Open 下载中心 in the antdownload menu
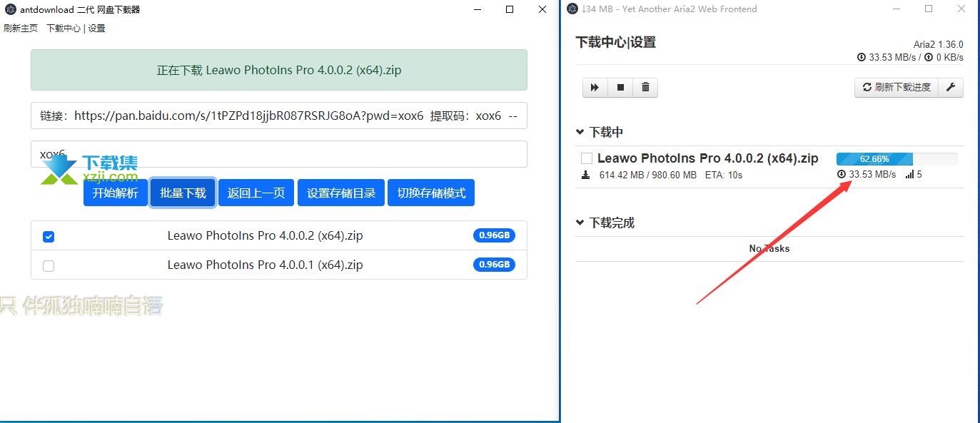This screenshot has width=980, height=423. point(64,29)
